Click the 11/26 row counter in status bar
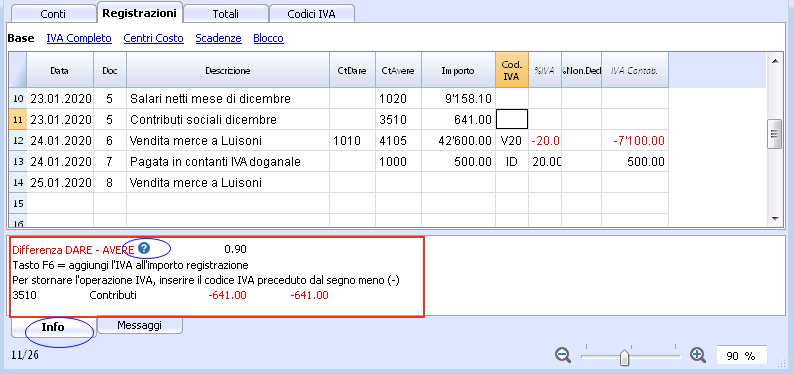This screenshot has height=374, width=794. pyautogui.click(x=25, y=355)
